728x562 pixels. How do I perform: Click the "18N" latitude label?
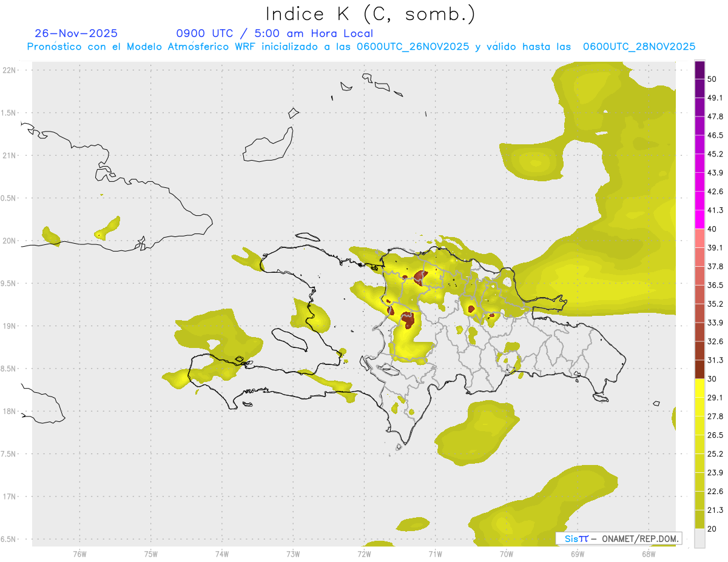click(10, 411)
